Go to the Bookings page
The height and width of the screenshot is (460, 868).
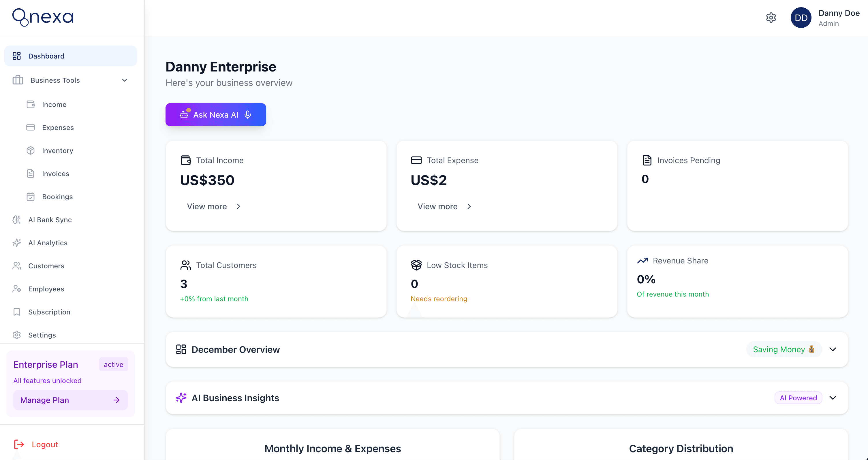[58, 196]
